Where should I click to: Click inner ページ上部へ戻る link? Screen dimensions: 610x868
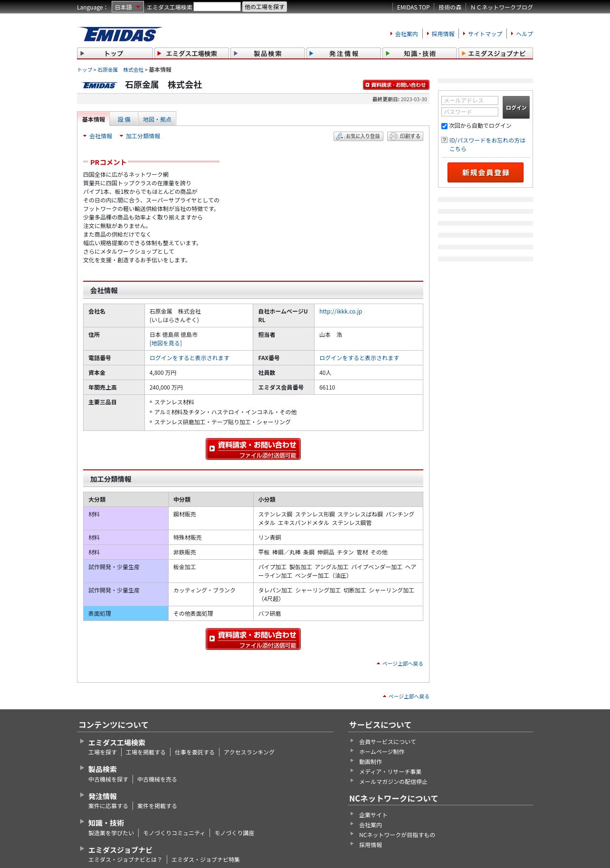click(x=402, y=664)
